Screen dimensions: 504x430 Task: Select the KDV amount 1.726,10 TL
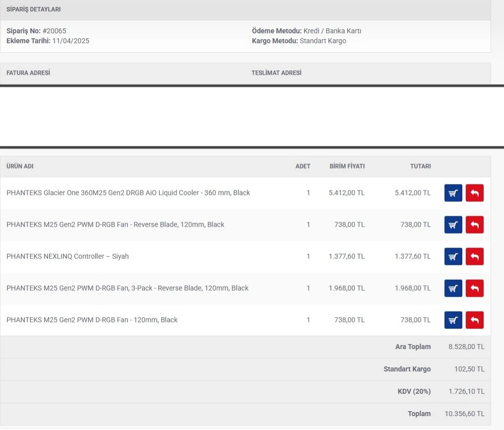[x=466, y=391]
